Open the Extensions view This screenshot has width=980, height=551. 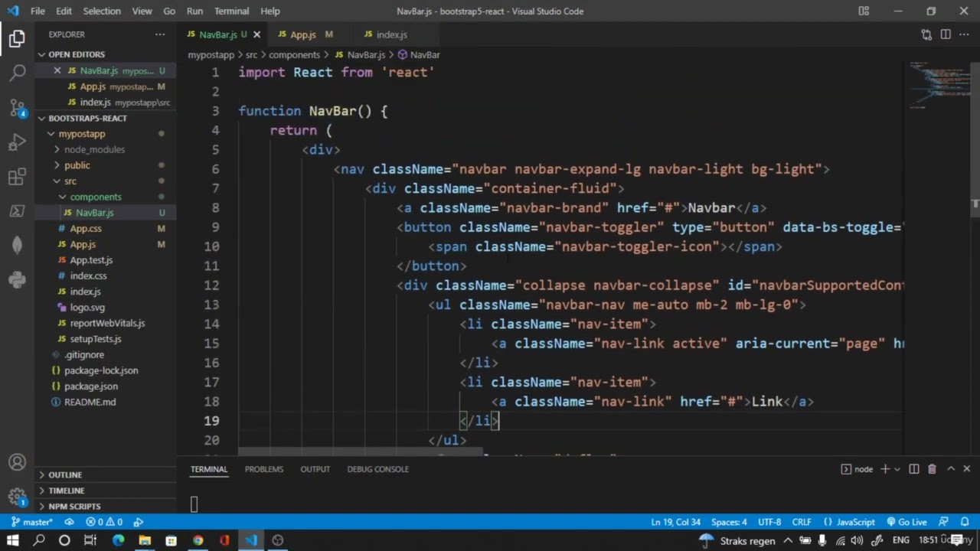[x=17, y=178]
